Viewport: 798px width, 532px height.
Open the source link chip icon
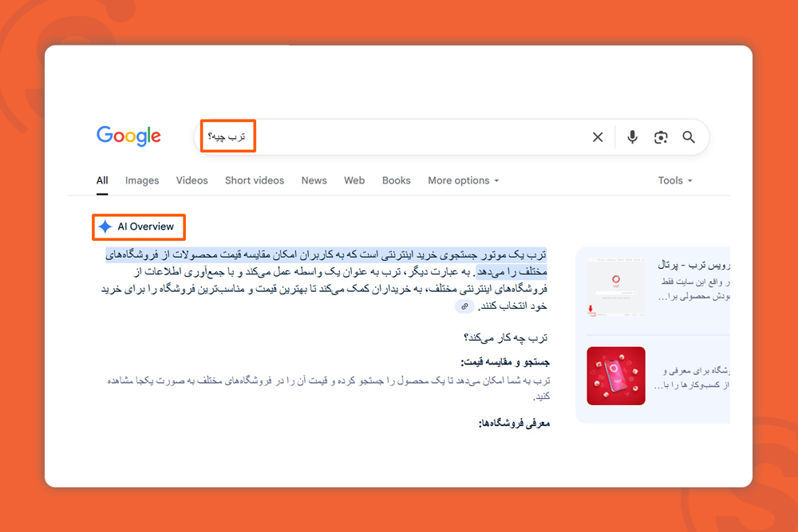point(464,306)
